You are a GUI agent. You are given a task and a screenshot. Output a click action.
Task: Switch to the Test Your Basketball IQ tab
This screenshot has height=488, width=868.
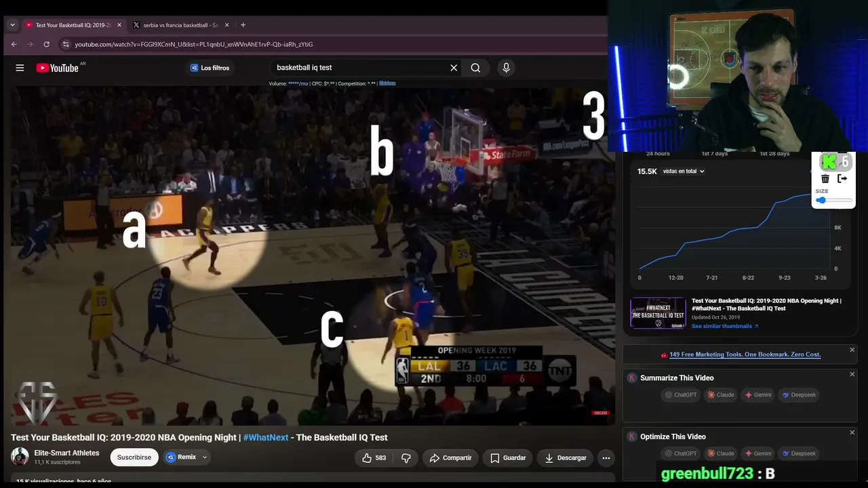coord(73,25)
